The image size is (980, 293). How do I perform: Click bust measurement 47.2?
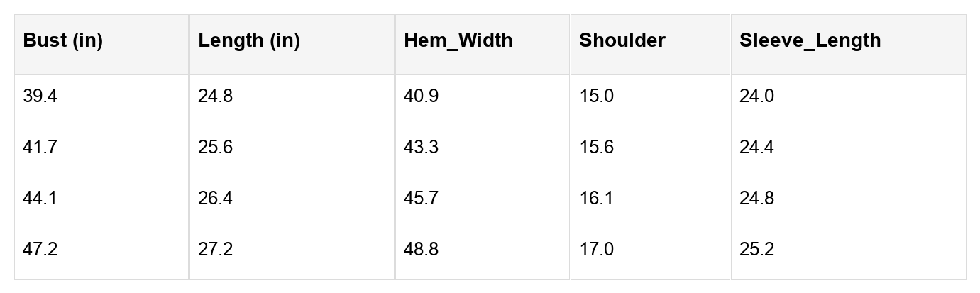click(40, 250)
